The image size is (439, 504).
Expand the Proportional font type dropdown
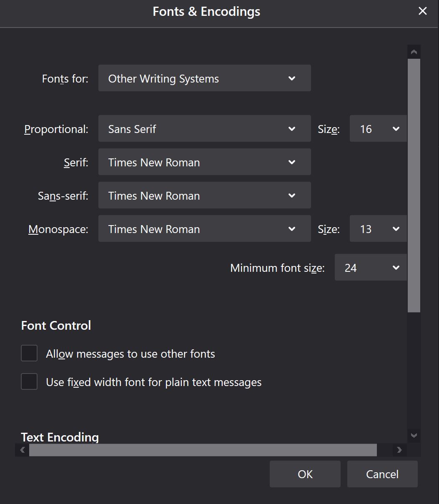(x=204, y=129)
